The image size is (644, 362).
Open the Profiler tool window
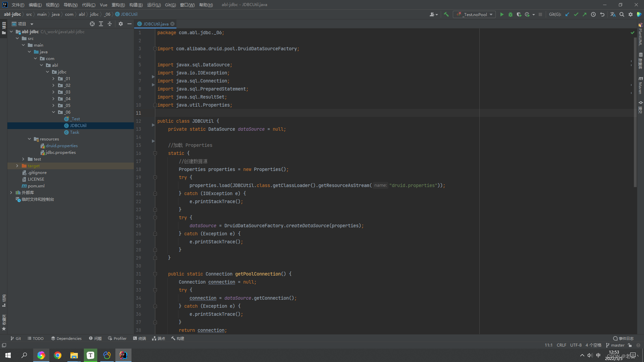(x=117, y=338)
